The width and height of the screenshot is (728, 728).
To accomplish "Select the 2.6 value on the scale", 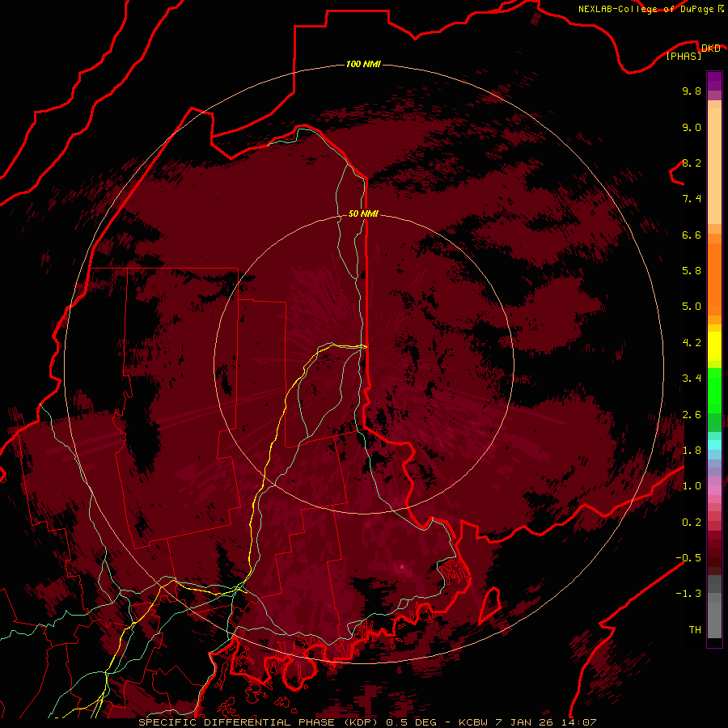I will [692, 415].
